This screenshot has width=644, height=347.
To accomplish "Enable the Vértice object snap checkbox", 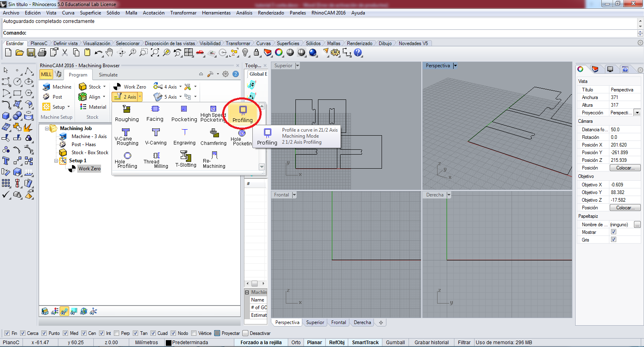I will coord(194,333).
